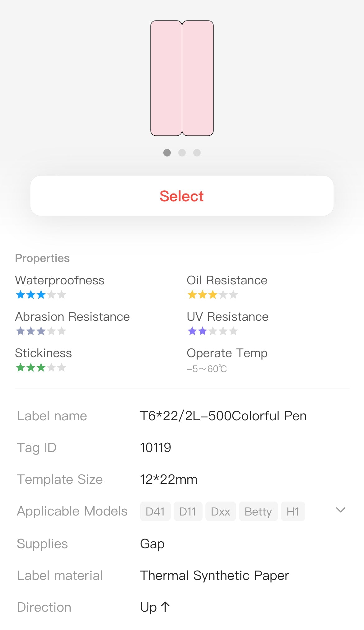Select the D41 model tag

[155, 511]
